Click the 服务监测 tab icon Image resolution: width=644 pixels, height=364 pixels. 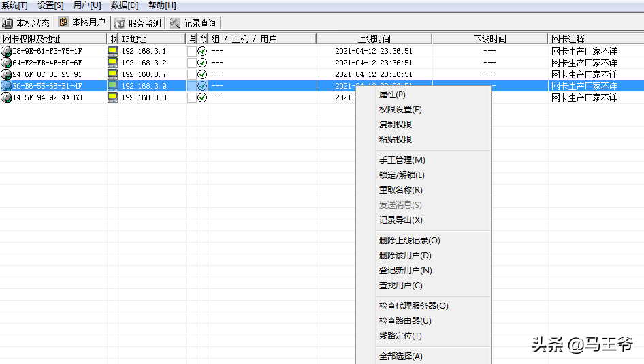pos(119,23)
